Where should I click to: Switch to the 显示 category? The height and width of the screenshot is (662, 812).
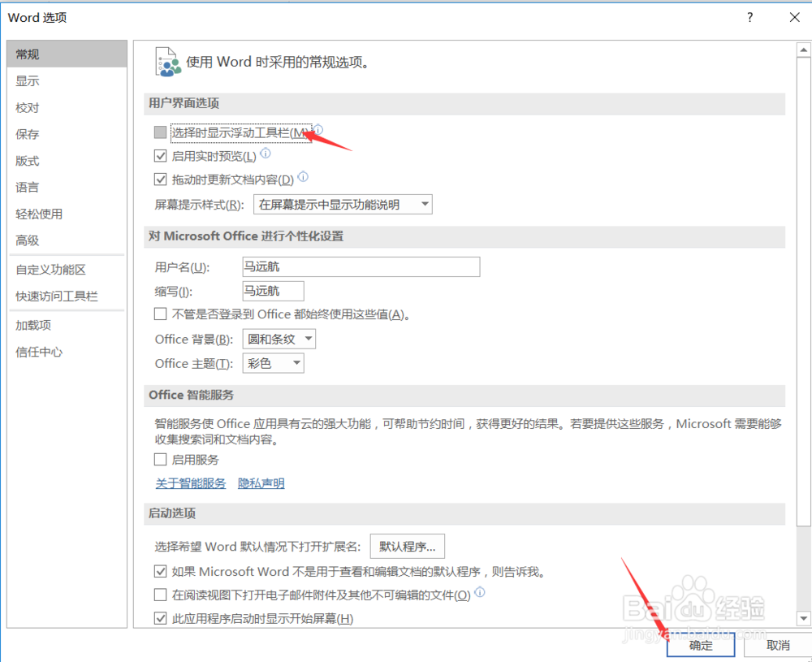67,80
